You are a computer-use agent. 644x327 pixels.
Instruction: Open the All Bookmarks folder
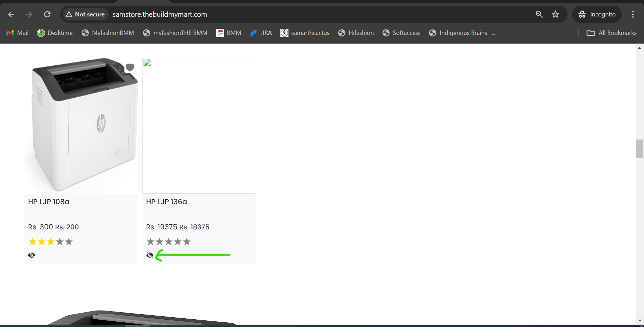(x=611, y=33)
